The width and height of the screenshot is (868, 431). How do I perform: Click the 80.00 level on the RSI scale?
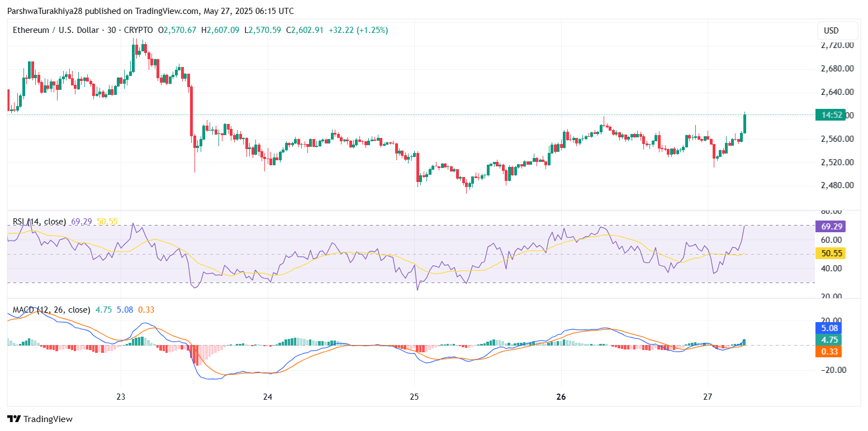pyautogui.click(x=832, y=211)
